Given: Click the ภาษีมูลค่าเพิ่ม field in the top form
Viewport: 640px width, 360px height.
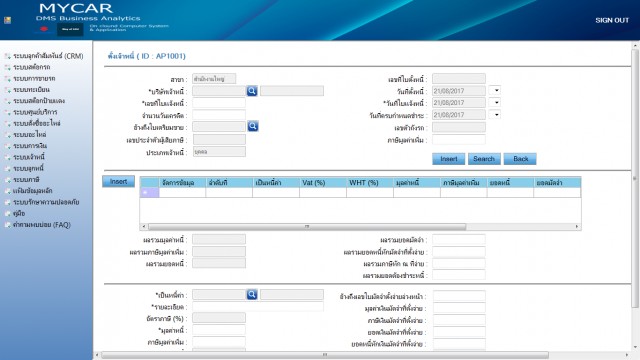Looking at the screenshot, I should pyautogui.click(x=459, y=140).
